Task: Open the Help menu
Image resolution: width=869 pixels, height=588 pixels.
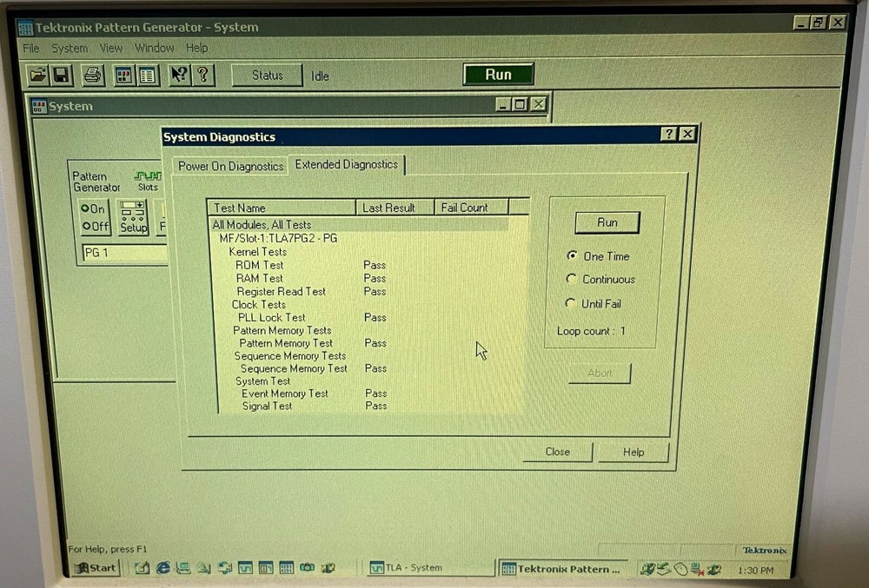Action: 196,48
